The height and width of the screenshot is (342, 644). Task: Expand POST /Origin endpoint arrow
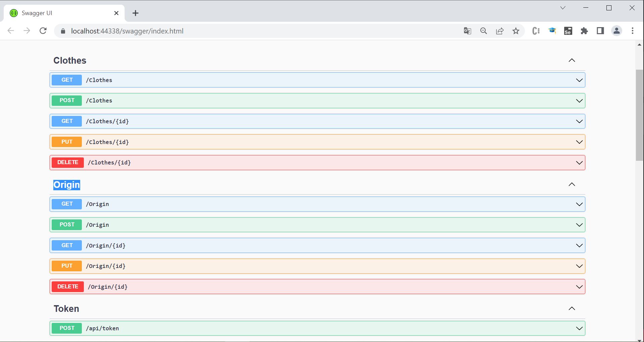click(x=579, y=225)
